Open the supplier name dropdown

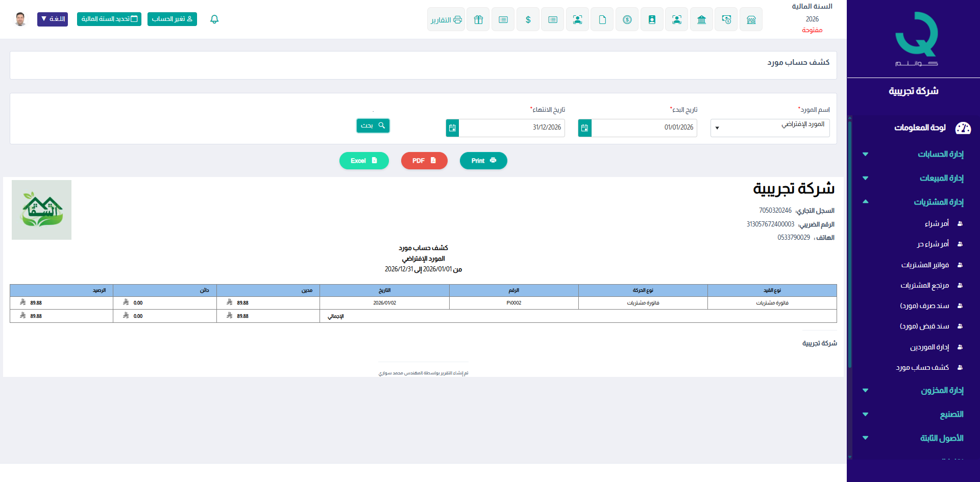point(770,128)
